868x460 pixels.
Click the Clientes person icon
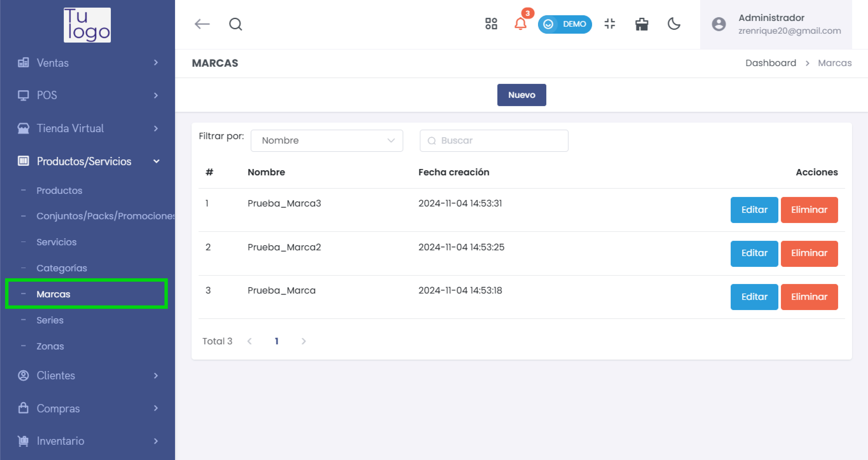point(23,375)
